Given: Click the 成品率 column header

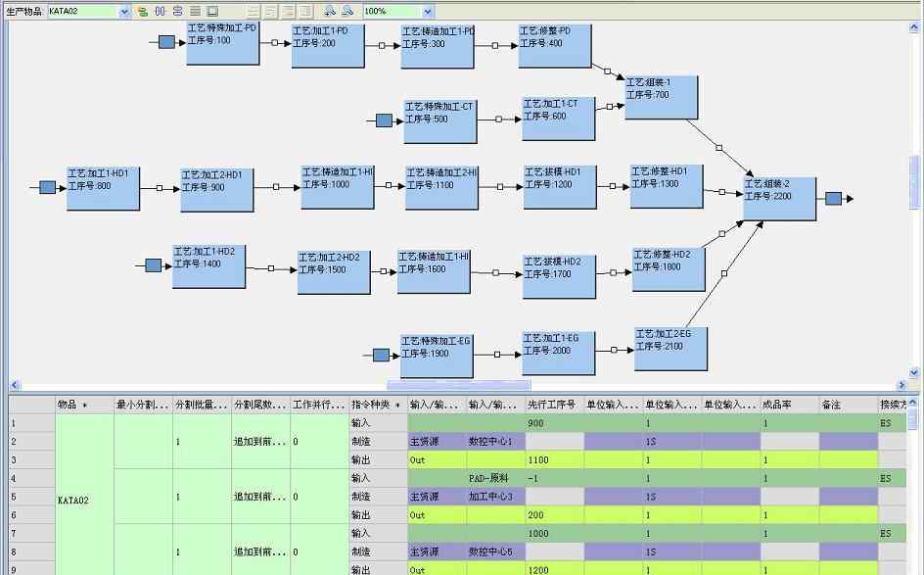Looking at the screenshot, I should coord(790,405).
